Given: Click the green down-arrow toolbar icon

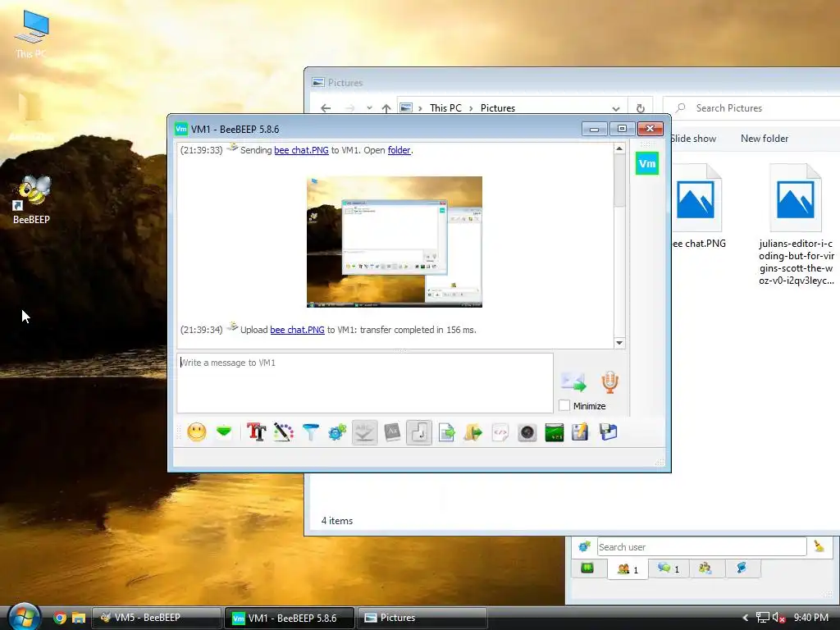Looking at the screenshot, I should (x=224, y=431).
